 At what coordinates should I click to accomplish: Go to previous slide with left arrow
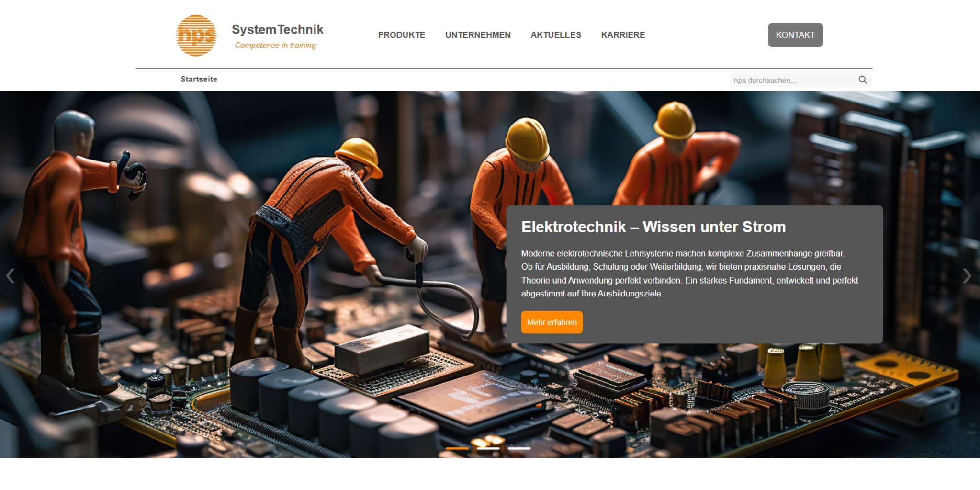(10, 276)
